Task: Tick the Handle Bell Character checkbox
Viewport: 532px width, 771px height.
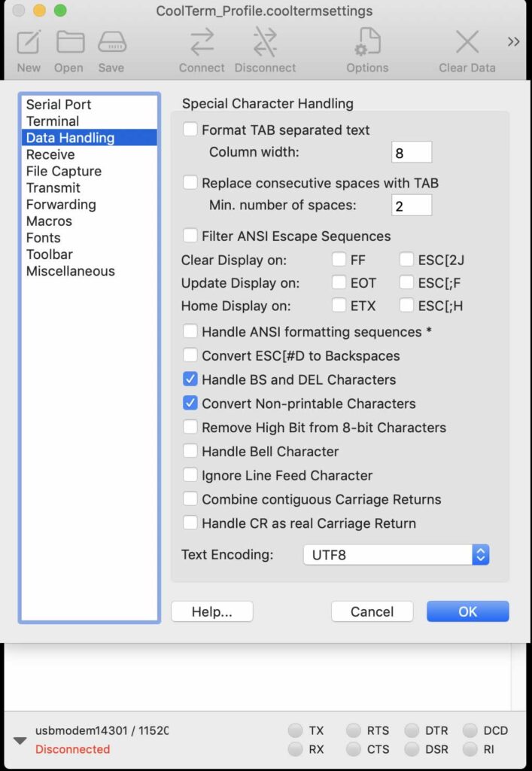Action: [190, 452]
